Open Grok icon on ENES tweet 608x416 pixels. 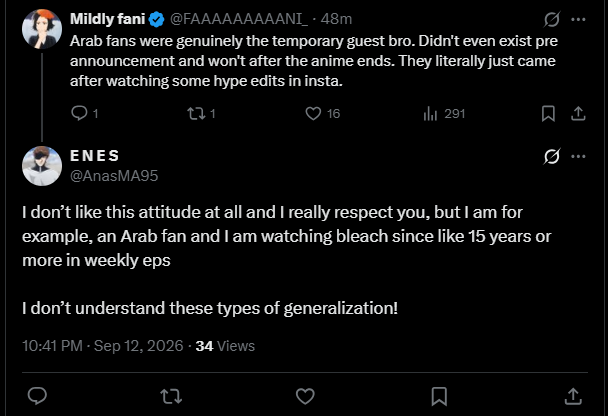coord(551,156)
